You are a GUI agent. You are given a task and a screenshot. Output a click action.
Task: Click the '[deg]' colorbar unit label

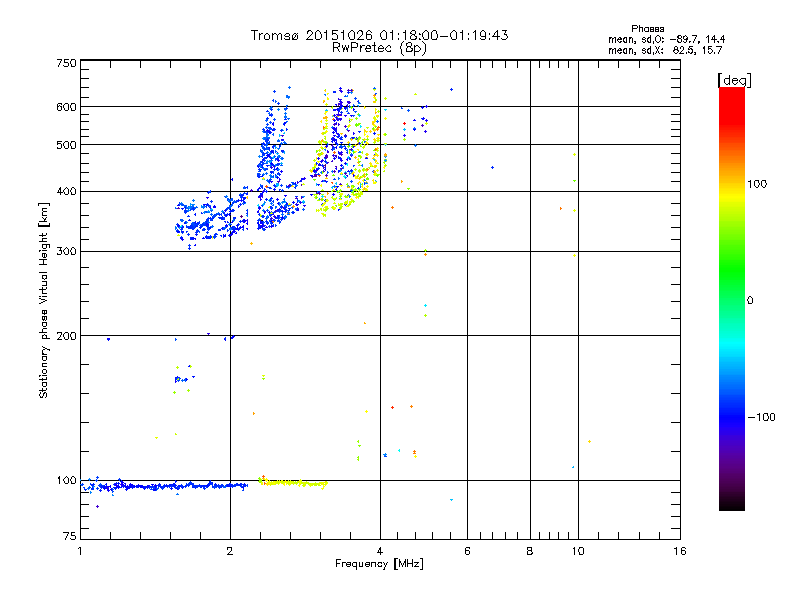coord(734,80)
